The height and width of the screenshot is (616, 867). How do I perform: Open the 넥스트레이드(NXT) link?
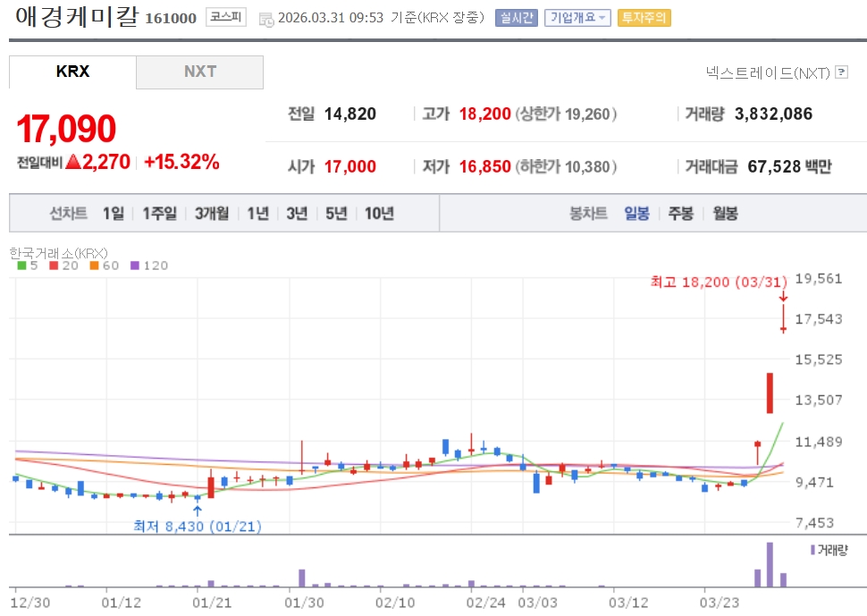coord(768,72)
